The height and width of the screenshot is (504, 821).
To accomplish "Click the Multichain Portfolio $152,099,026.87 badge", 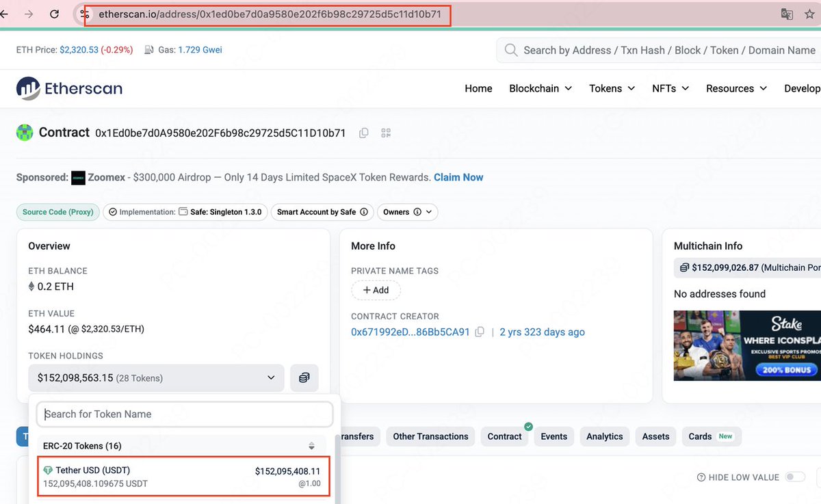I will pyautogui.click(x=747, y=267).
